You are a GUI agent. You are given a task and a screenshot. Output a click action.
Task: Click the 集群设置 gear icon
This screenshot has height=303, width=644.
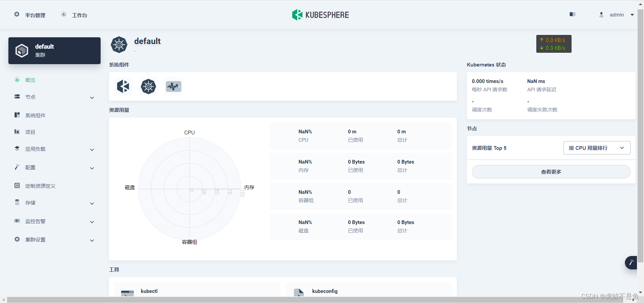pyautogui.click(x=17, y=239)
